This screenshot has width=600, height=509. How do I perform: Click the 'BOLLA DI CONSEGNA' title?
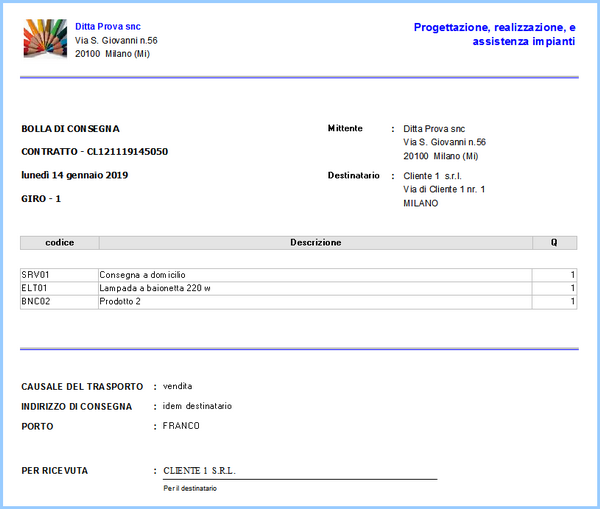(70, 129)
